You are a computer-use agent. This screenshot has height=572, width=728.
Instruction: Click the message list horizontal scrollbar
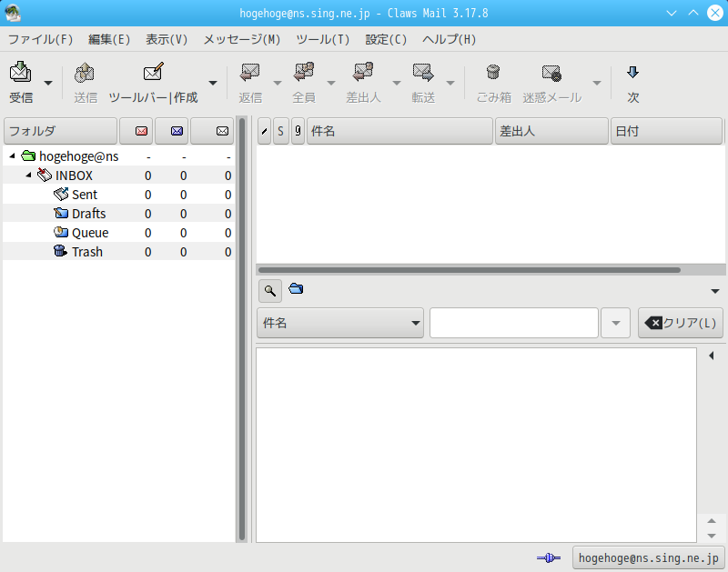pyautogui.click(x=469, y=270)
